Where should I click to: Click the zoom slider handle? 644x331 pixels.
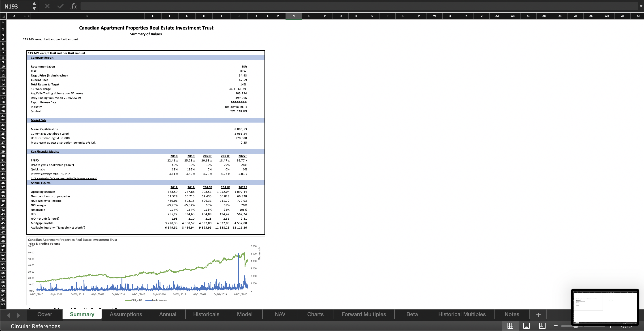(576, 326)
